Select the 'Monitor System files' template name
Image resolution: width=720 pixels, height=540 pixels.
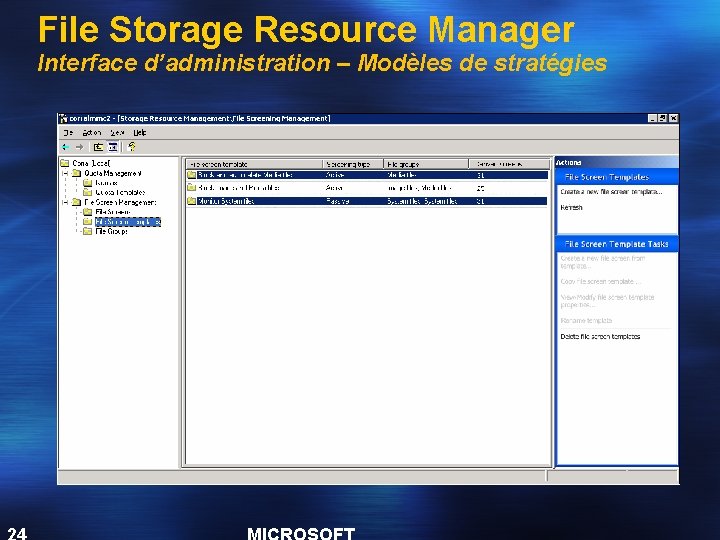(x=225, y=201)
